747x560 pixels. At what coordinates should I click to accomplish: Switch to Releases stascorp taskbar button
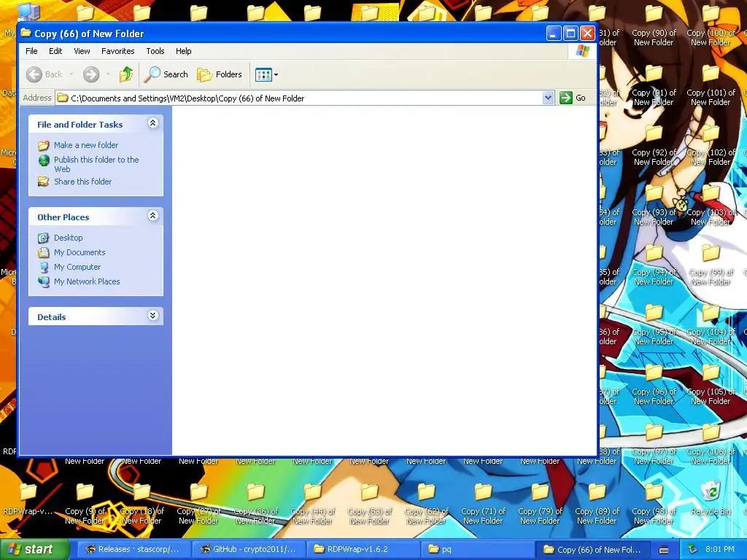[133, 550]
